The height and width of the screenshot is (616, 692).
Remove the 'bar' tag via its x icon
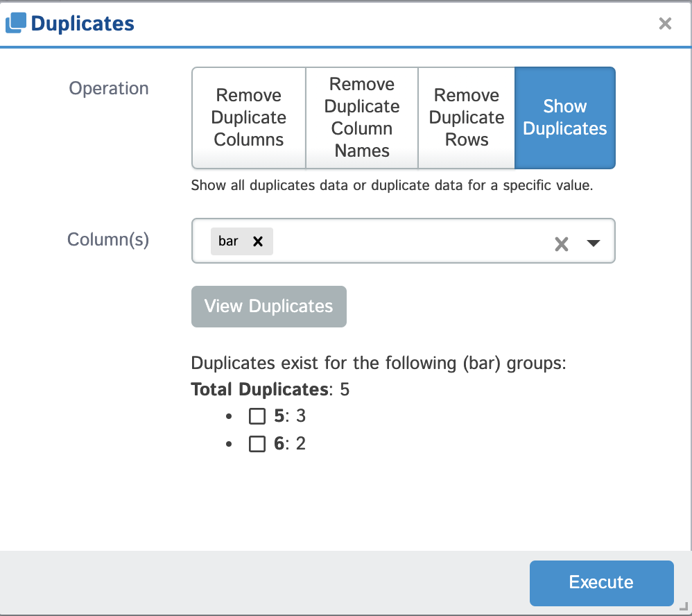(258, 241)
